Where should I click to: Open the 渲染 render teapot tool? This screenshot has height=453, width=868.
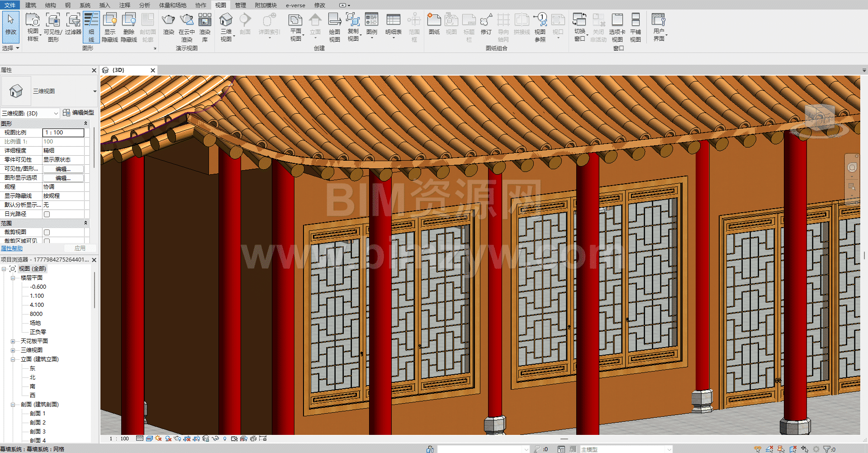point(168,25)
